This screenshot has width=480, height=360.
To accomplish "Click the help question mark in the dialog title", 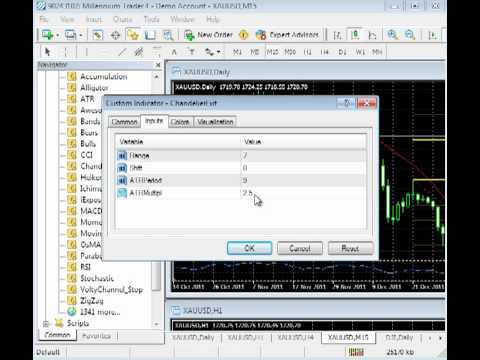I will coord(346,103).
